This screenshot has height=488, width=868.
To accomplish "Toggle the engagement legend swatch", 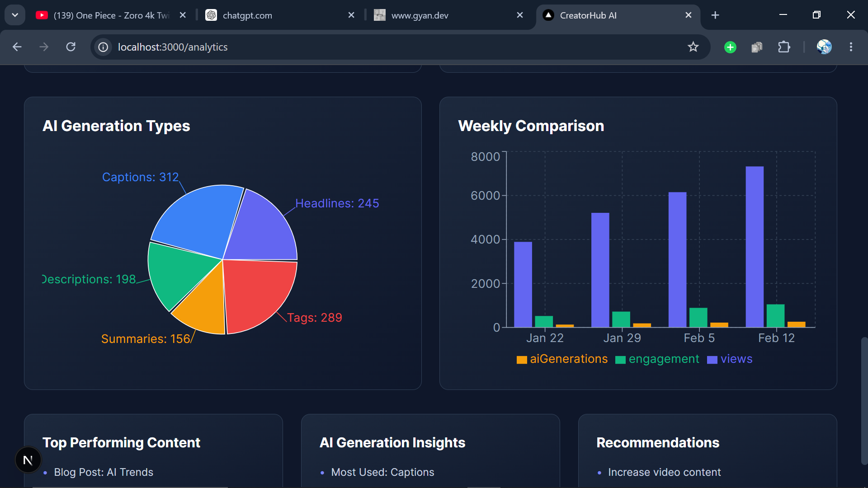I will click(x=620, y=360).
